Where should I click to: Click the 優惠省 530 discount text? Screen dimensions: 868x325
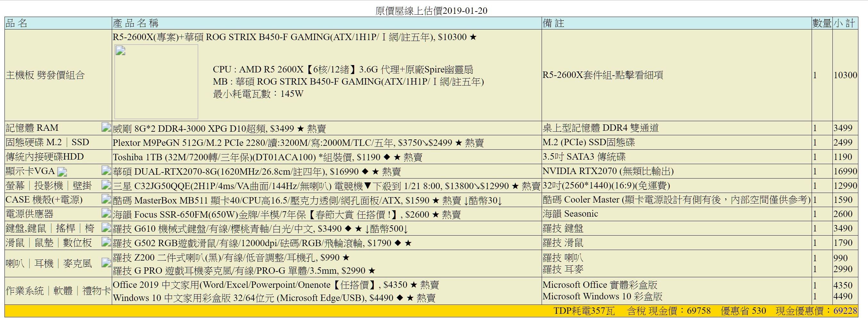[x=743, y=311]
